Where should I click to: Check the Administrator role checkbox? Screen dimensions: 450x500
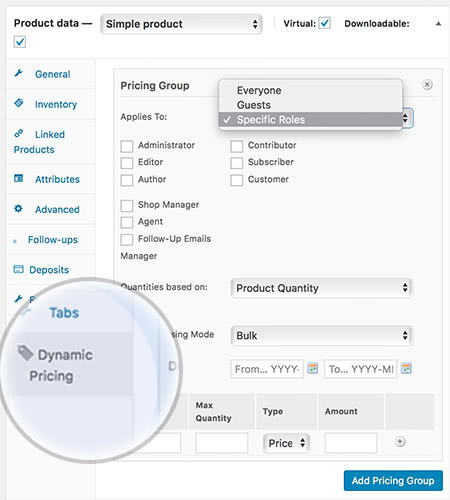[127, 146]
